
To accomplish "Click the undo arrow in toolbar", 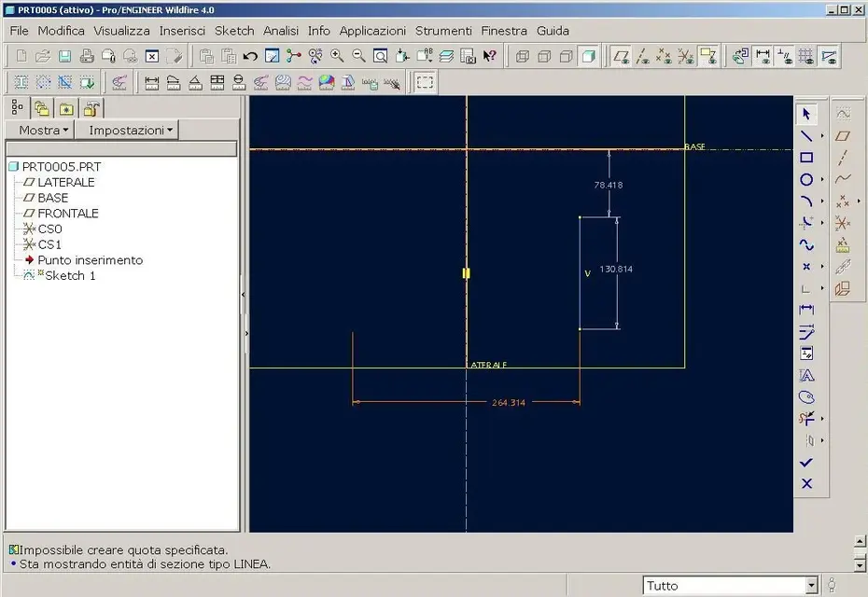I will tap(250, 57).
